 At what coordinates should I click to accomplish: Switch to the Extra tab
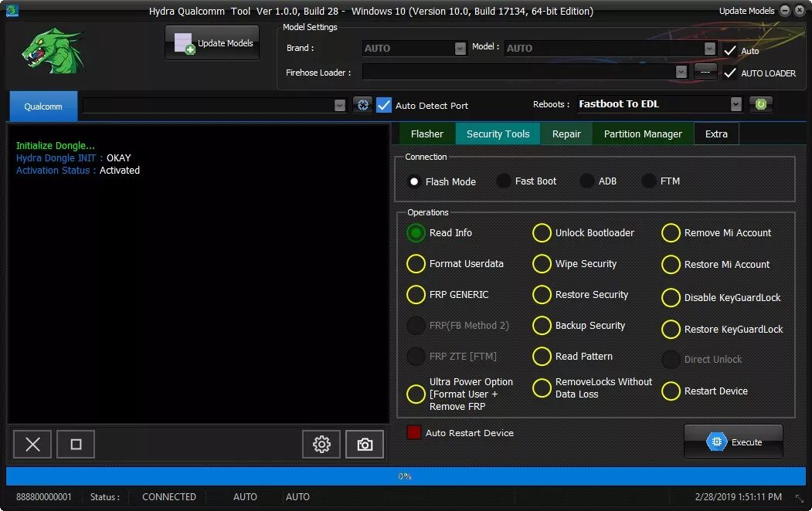(716, 134)
